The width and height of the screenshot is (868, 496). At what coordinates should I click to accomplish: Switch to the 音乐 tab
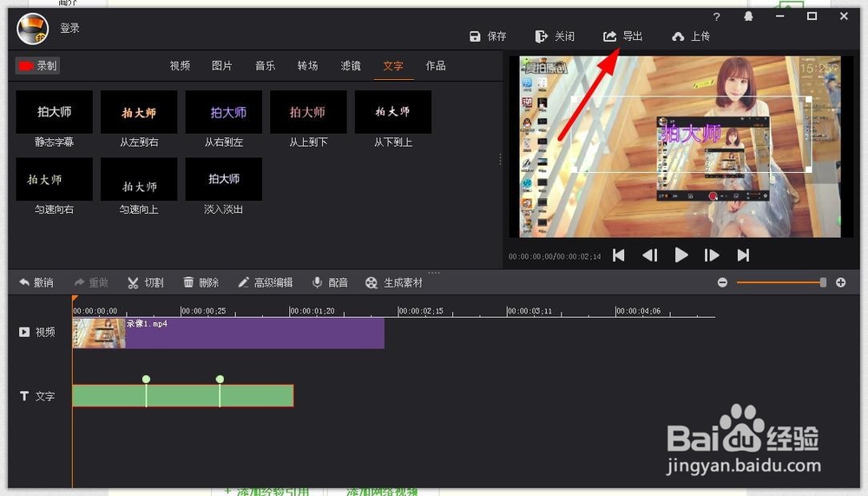[265, 66]
